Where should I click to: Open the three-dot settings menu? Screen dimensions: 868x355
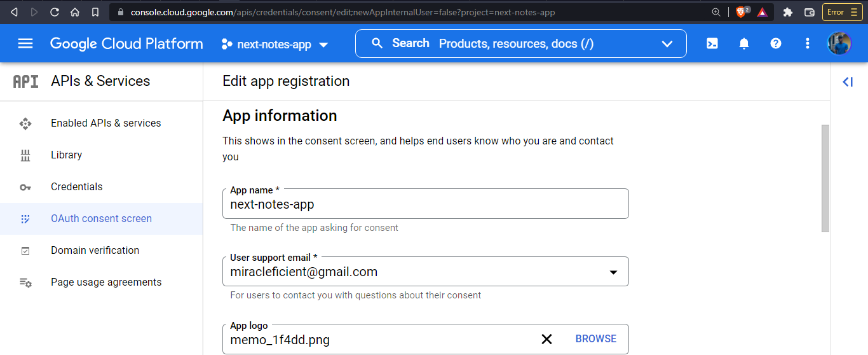808,43
